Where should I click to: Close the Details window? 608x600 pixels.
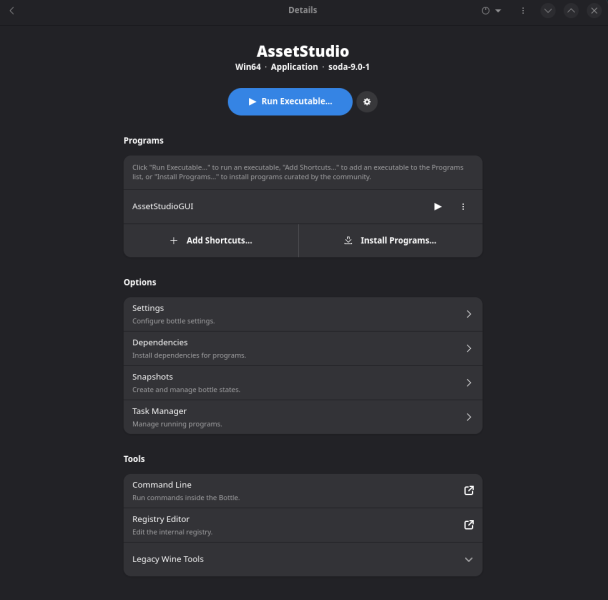[594, 11]
